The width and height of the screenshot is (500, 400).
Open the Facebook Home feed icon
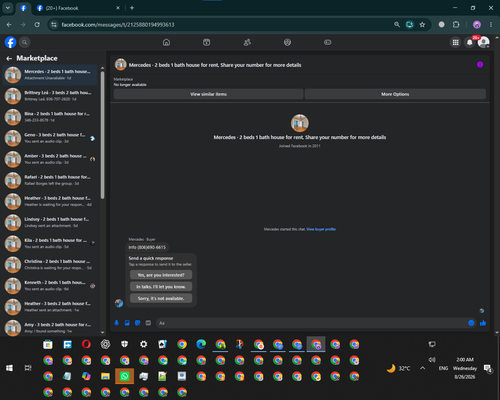166,42
